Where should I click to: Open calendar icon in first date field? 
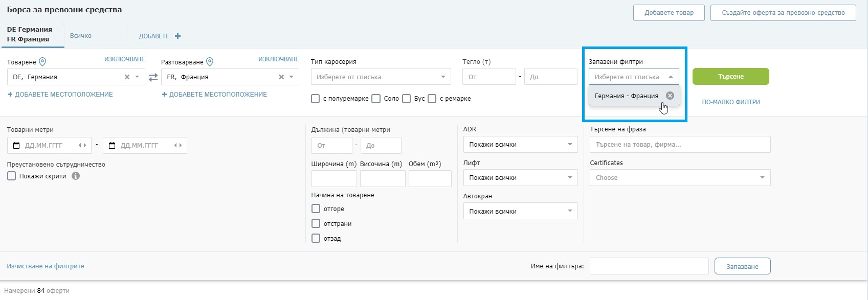(16, 146)
